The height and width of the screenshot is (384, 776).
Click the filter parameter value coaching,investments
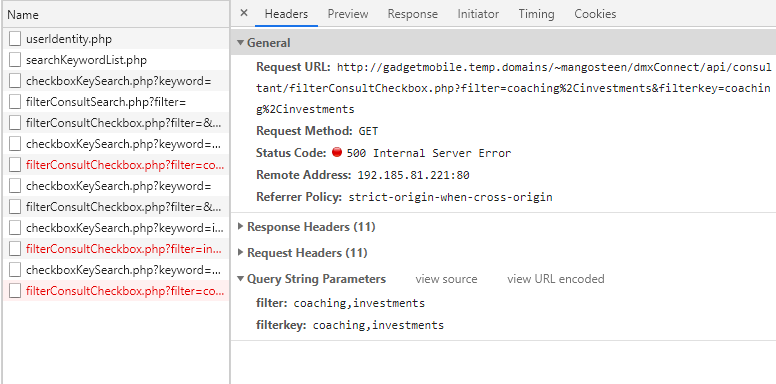click(359, 303)
